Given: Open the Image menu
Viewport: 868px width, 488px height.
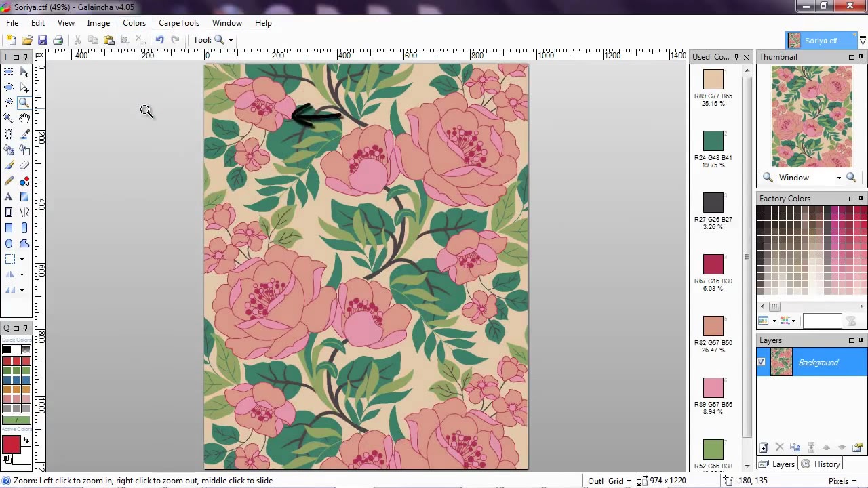Looking at the screenshot, I should click(x=98, y=23).
